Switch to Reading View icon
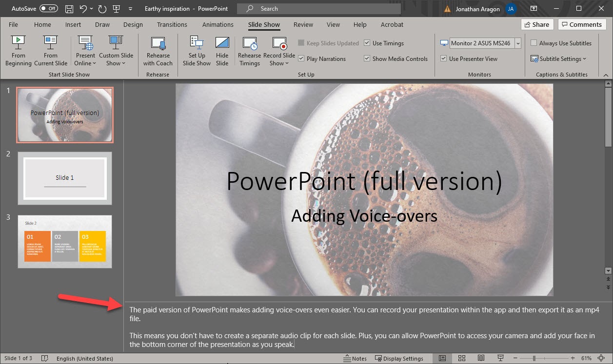The image size is (613, 364). [x=481, y=358]
